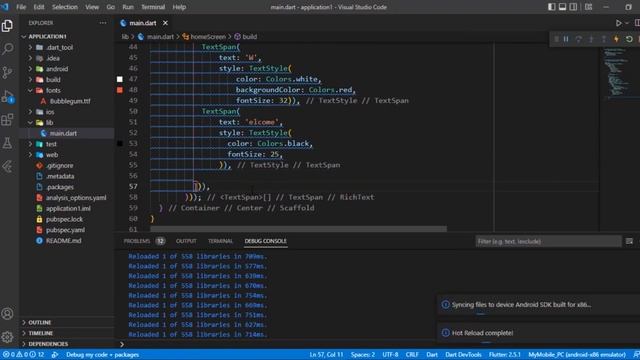This screenshot has width=640, height=360.
Task: Open the Search view in activity bar
Action: pos(7,49)
